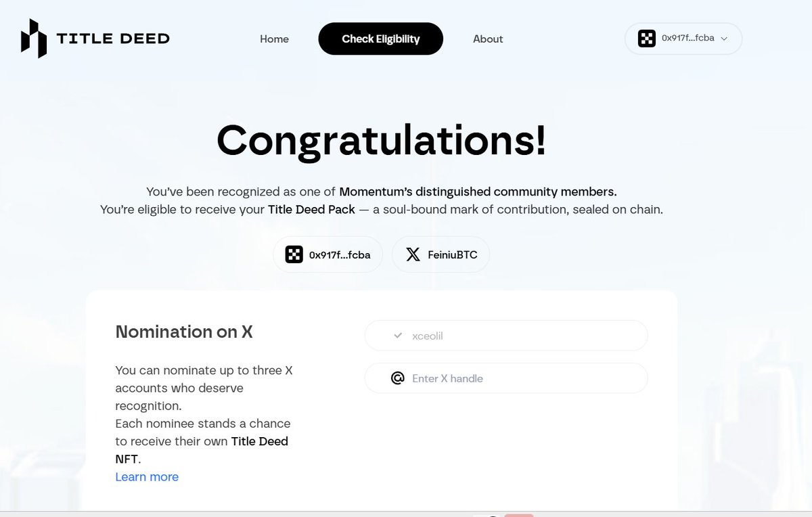The width and height of the screenshot is (812, 517).
Task: Click the TITLE DEED brand name text
Action: point(113,39)
